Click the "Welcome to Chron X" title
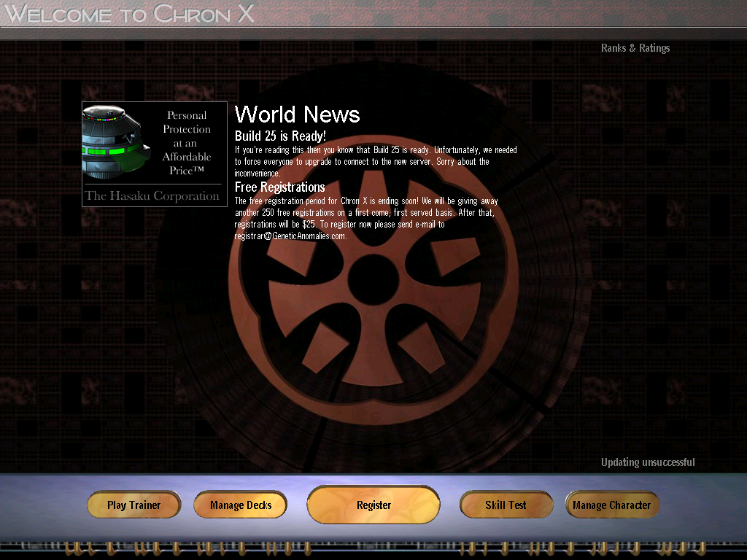Screen dimensions: 747x560 coord(129,13)
